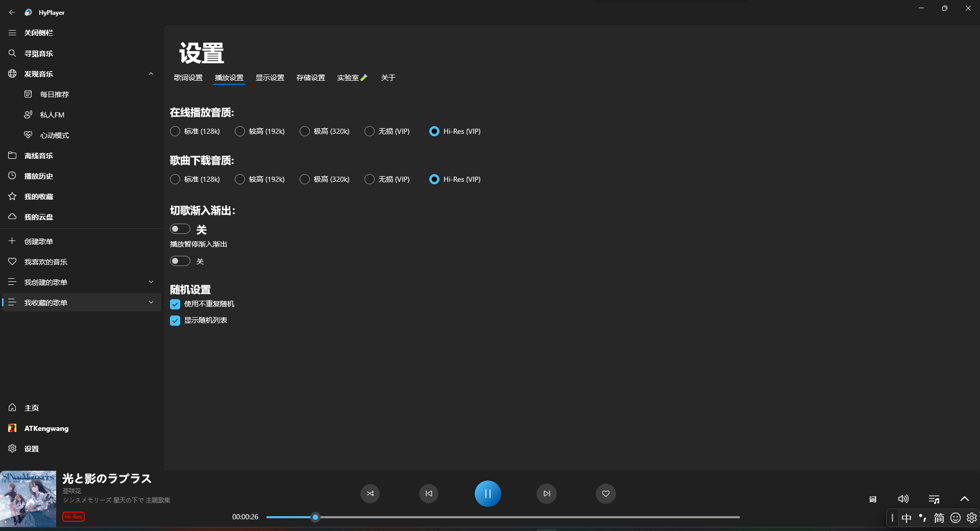Screen dimensions: 980x531
Task: Open the 关于 settings tab
Action: click(x=388, y=78)
